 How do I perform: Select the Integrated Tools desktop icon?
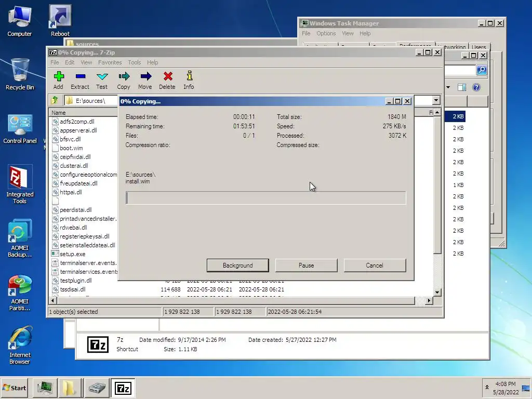(20, 184)
